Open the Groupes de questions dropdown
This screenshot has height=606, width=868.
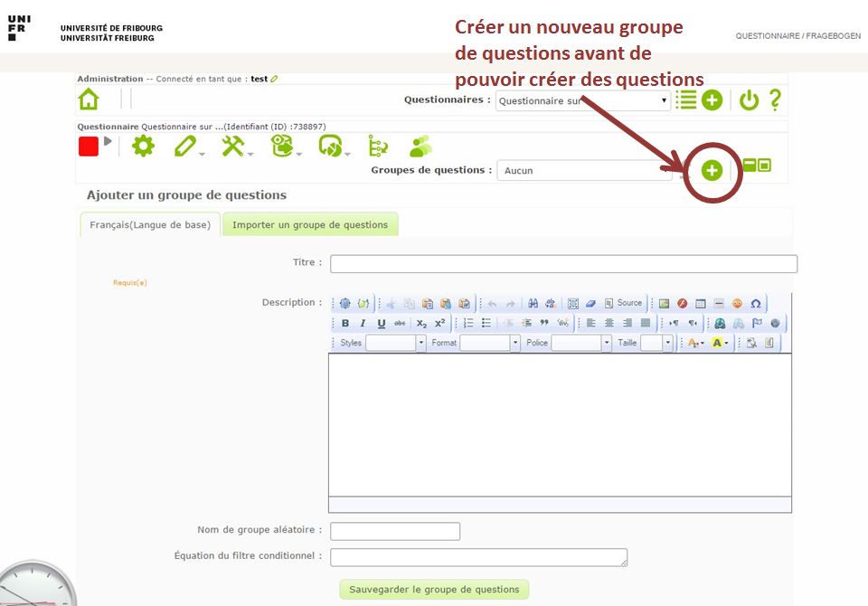point(583,170)
